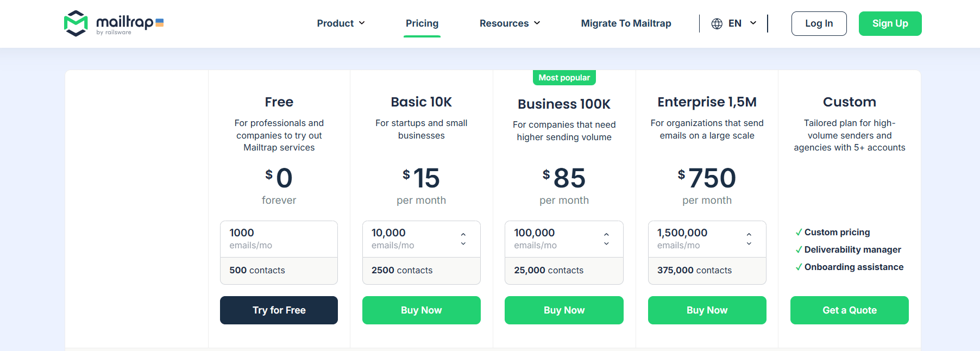980x351 pixels.
Task: Click the Enterprise 1,5M plan title
Action: click(707, 102)
